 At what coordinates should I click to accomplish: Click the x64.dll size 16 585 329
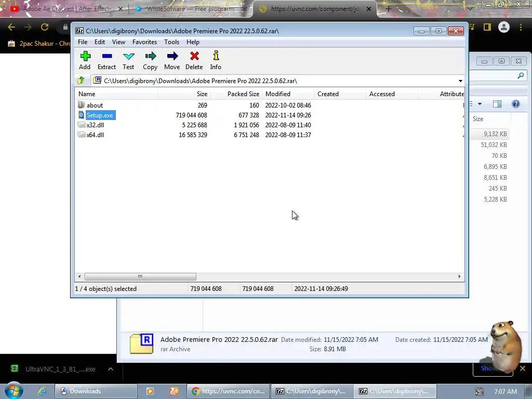pos(193,135)
